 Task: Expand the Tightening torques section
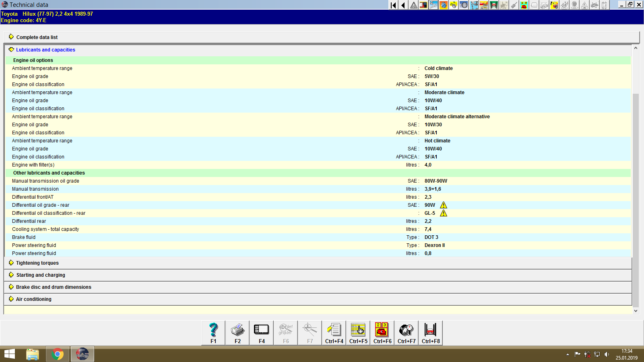tap(37, 263)
